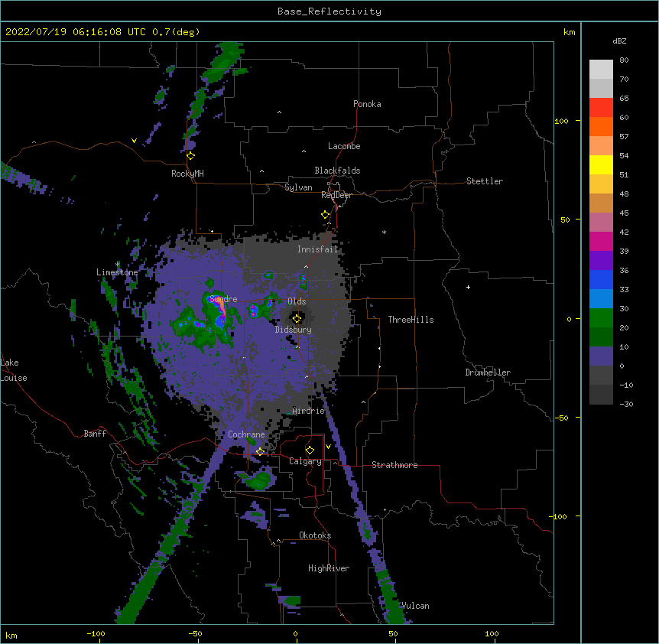Pick the bright green legend swatch between 30 and 20
659x644 pixels.
pos(601,318)
